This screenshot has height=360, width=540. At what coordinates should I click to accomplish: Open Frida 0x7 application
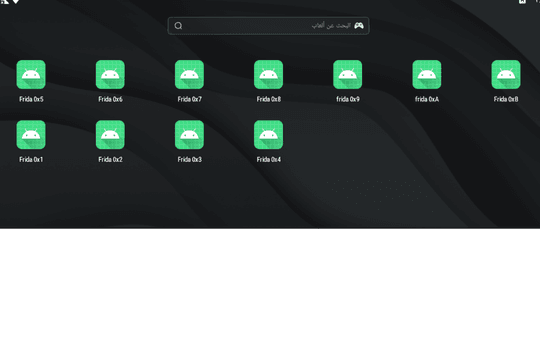189,74
